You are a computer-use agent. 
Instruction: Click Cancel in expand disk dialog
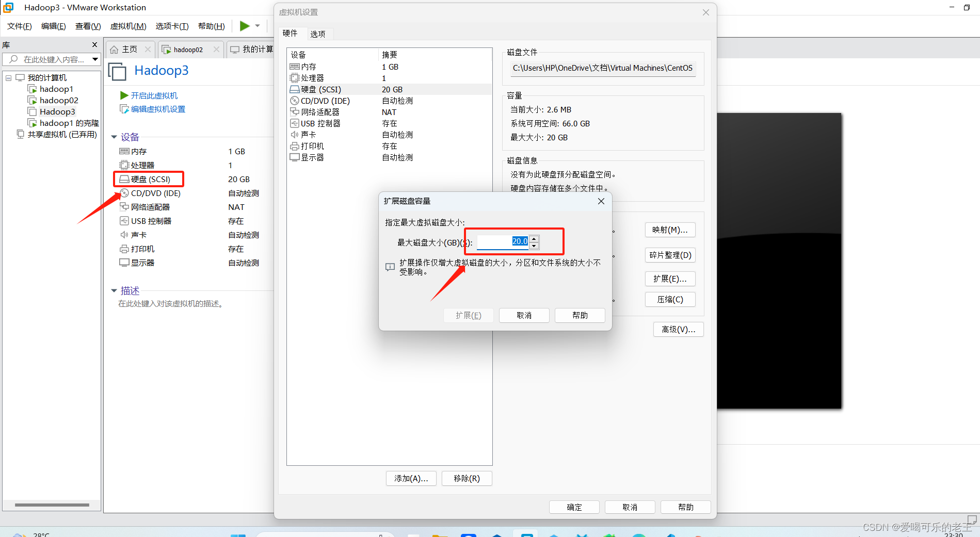coord(524,315)
